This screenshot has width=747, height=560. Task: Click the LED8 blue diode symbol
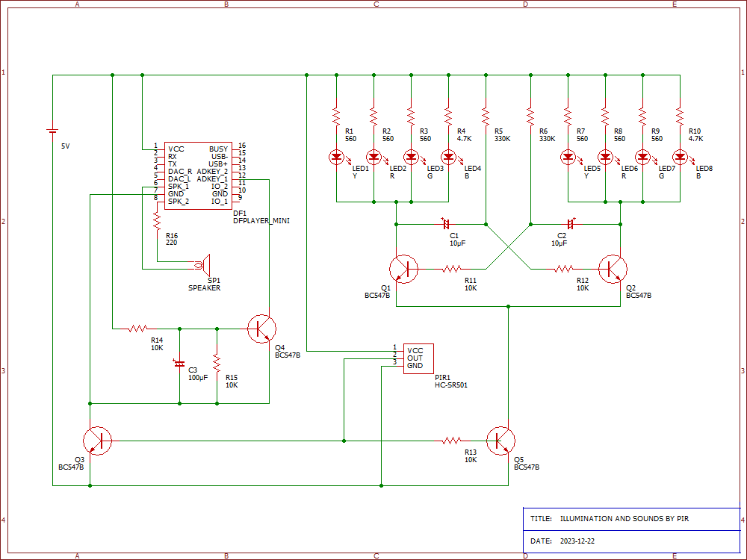tap(680, 157)
